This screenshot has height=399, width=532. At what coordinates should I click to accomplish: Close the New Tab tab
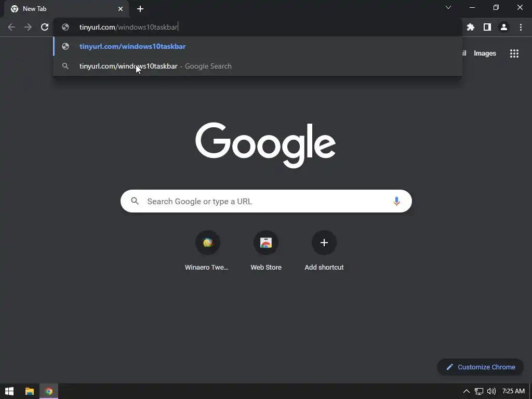(121, 9)
